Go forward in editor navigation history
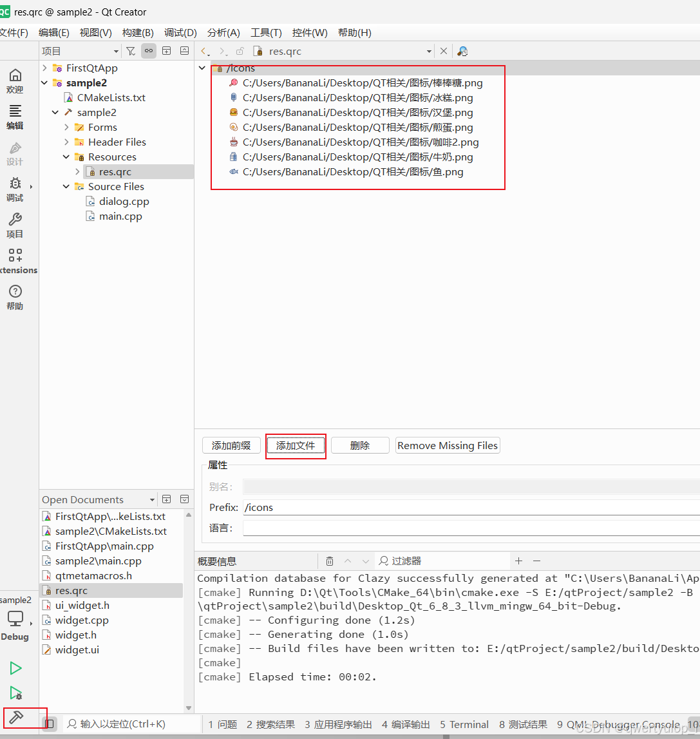 click(x=223, y=51)
